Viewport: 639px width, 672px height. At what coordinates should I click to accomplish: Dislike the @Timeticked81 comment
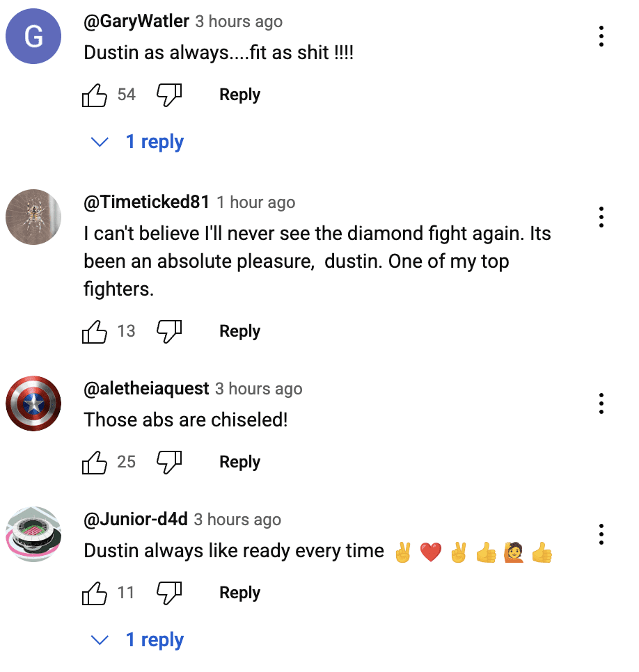coord(169,331)
